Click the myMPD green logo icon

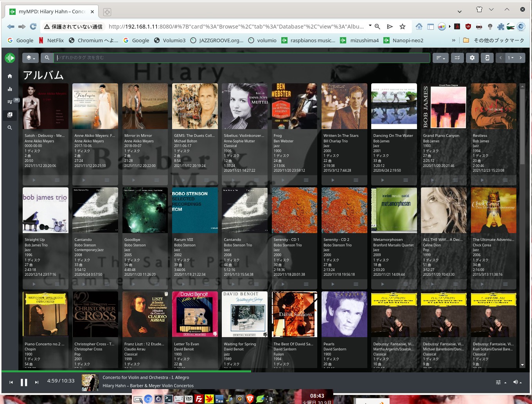click(x=10, y=58)
